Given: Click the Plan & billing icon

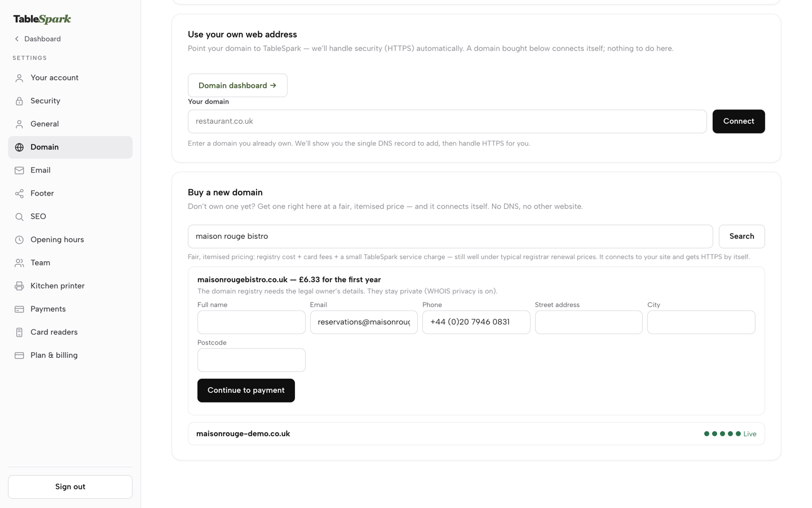Looking at the screenshot, I should click(x=19, y=356).
